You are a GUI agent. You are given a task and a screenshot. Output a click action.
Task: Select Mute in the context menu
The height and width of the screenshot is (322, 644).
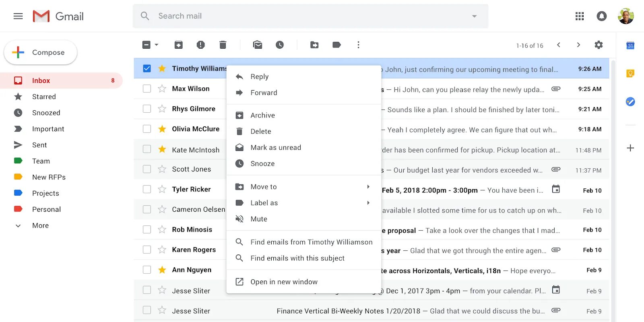click(304, 219)
